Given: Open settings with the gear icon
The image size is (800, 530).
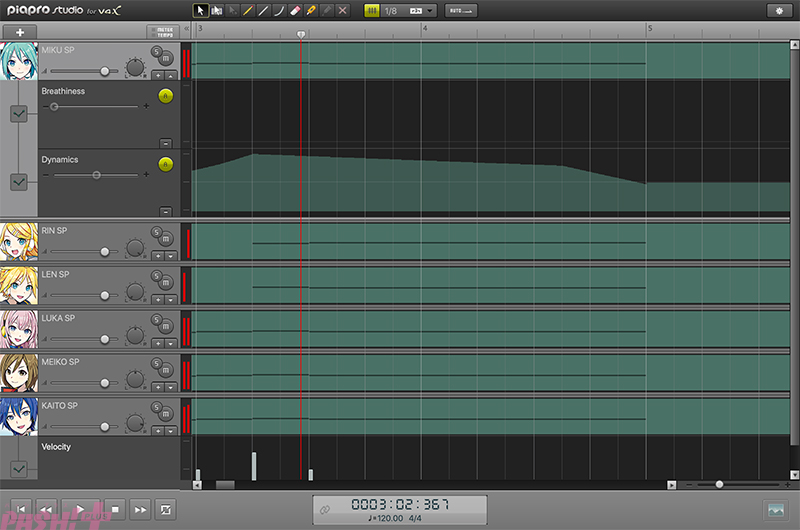Looking at the screenshot, I should (x=777, y=10).
